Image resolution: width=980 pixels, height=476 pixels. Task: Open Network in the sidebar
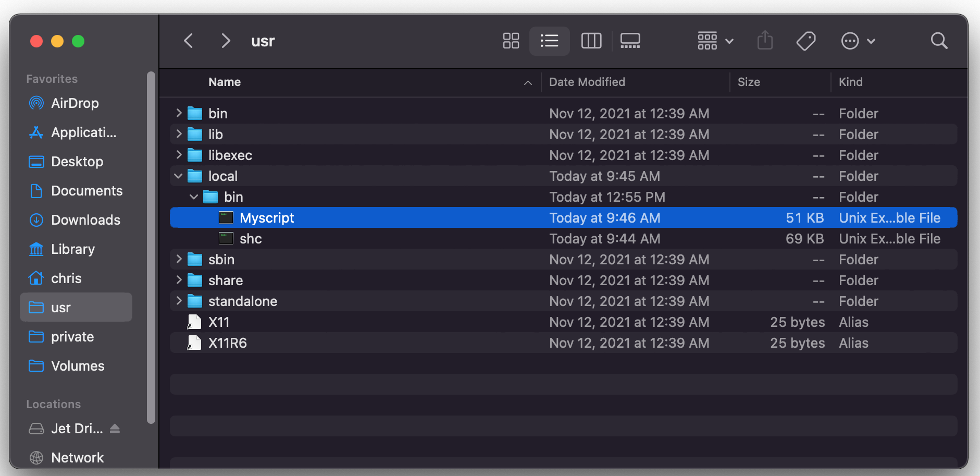(x=76, y=458)
